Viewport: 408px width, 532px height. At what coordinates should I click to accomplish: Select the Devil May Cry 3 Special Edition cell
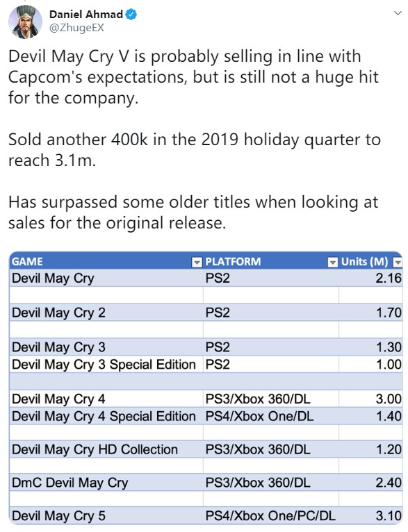(106, 365)
